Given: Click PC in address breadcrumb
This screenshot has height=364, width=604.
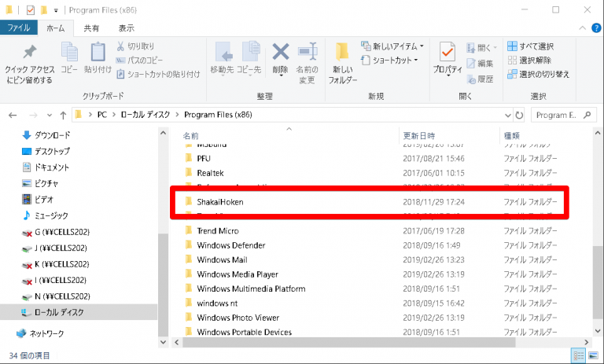Looking at the screenshot, I should (x=102, y=115).
